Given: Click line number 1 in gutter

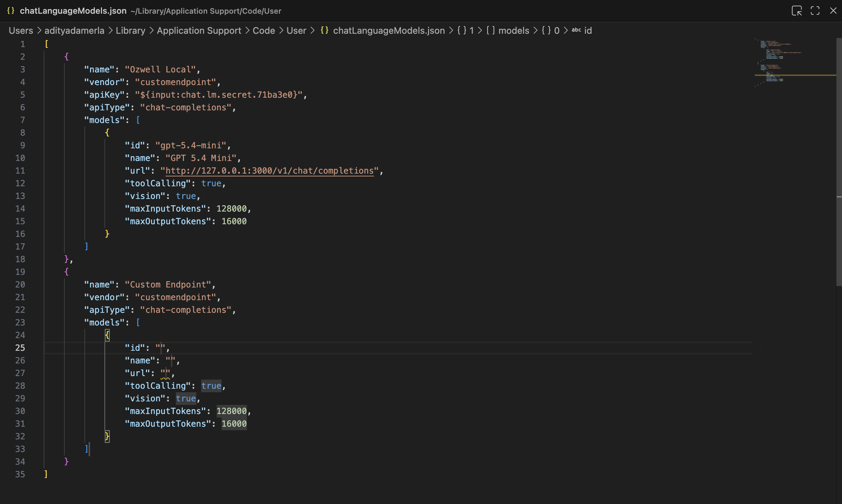Looking at the screenshot, I should point(23,44).
